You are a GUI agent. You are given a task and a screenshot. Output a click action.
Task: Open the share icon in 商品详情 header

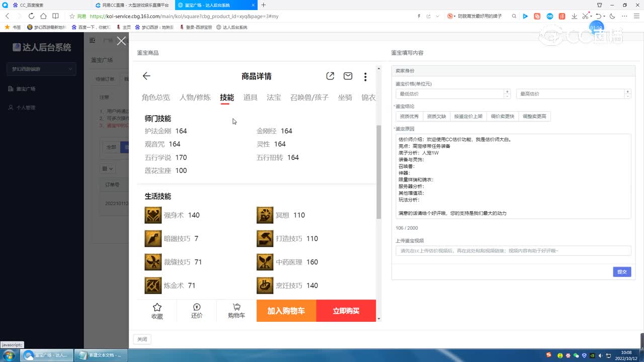click(x=330, y=76)
